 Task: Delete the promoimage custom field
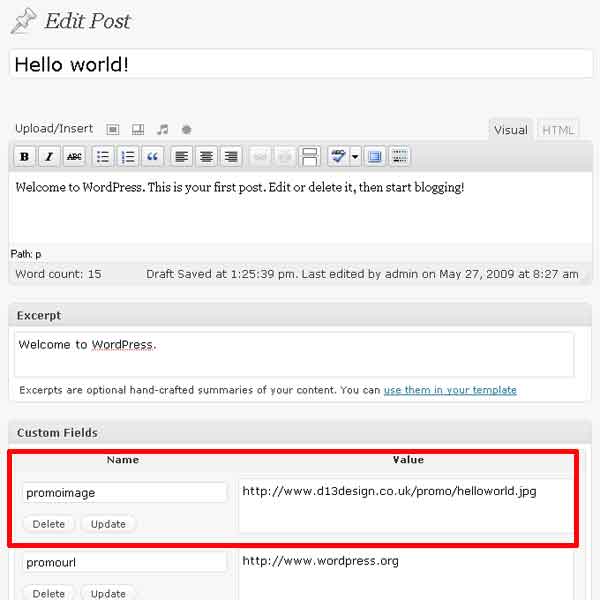48,524
